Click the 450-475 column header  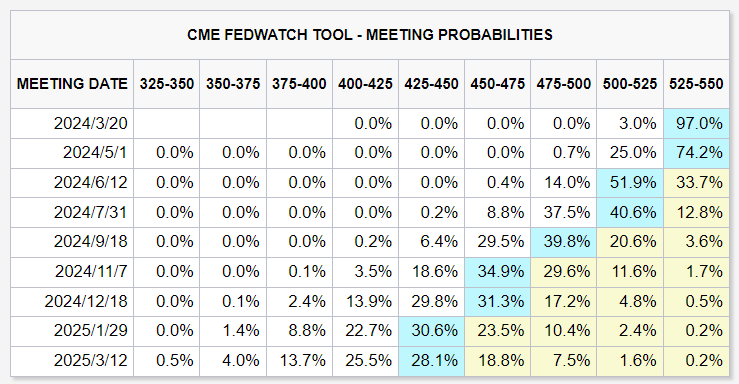pyautogui.click(x=498, y=84)
